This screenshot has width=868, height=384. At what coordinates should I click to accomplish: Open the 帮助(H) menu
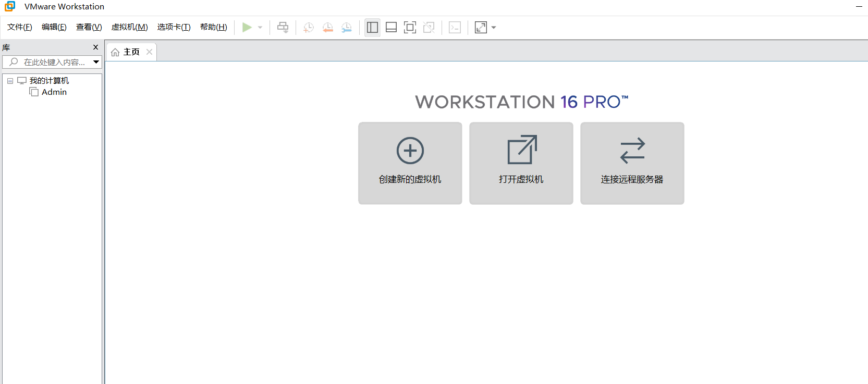(214, 27)
